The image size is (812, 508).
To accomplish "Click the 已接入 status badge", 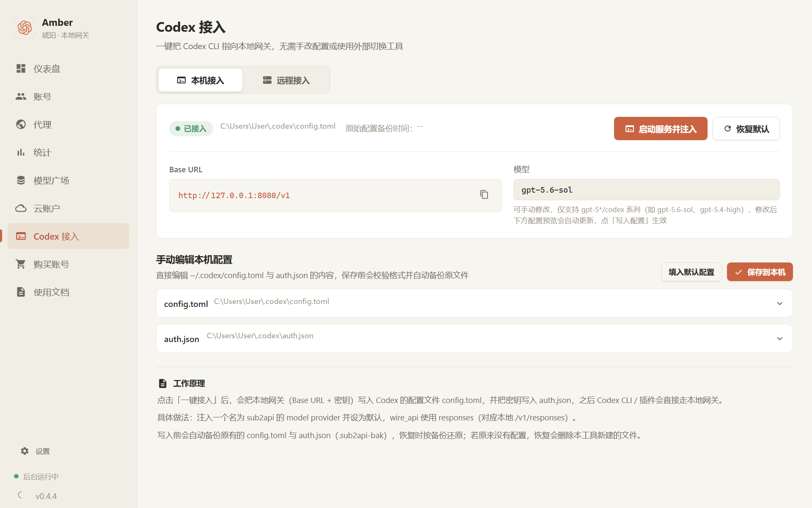I will (191, 128).
